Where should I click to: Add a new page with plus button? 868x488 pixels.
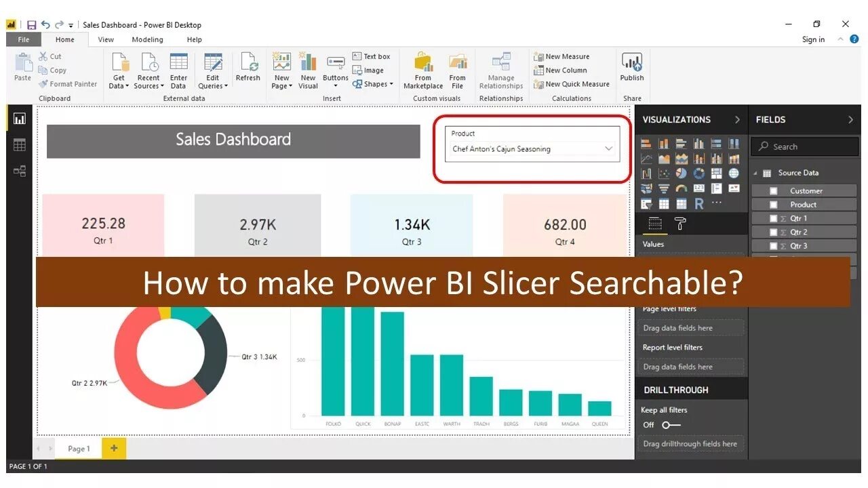tap(113, 448)
